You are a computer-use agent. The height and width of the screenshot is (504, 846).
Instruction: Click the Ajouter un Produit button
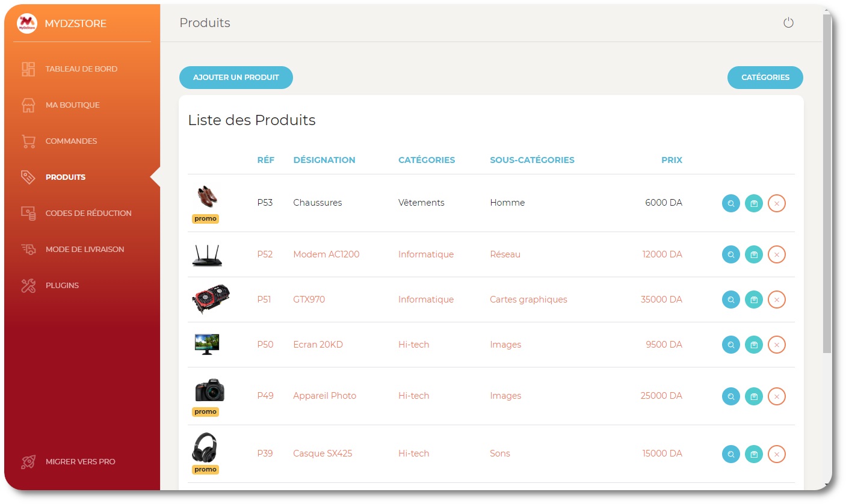point(236,77)
